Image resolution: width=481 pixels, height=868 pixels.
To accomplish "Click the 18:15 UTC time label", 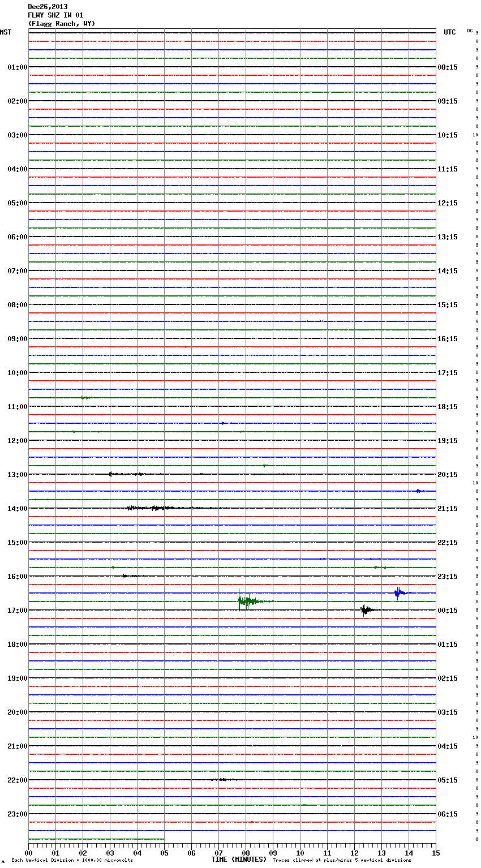I will click(x=448, y=407).
